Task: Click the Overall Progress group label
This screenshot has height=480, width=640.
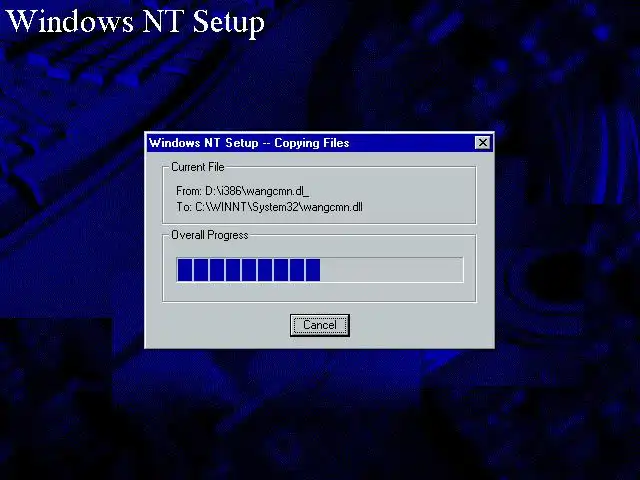Action: [x=209, y=235]
